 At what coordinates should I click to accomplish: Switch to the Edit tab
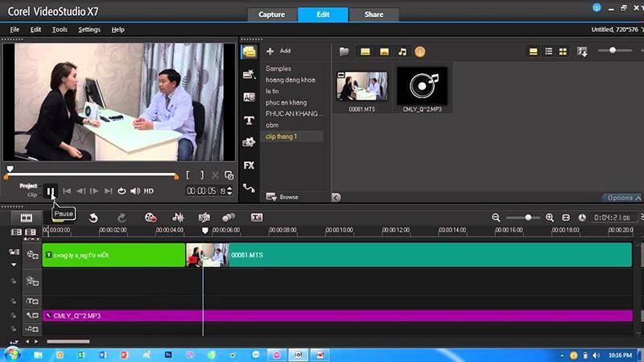click(323, 14)
